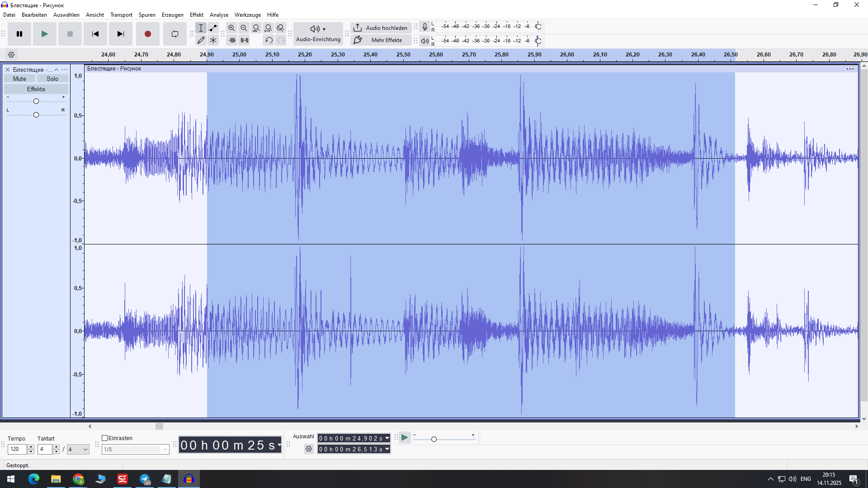Fit selection to window width
This screenshot has height=488, width=868.
click(256, 28)
